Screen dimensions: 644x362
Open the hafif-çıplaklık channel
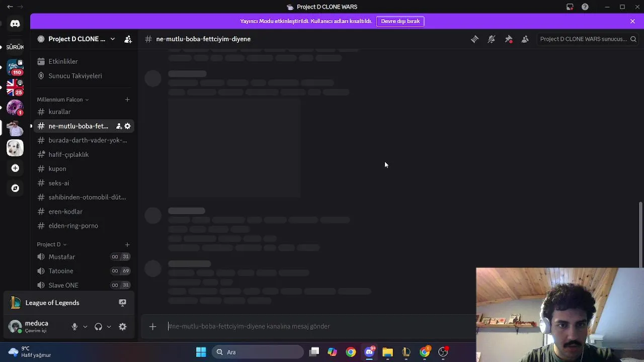click(x=84, y=154)
